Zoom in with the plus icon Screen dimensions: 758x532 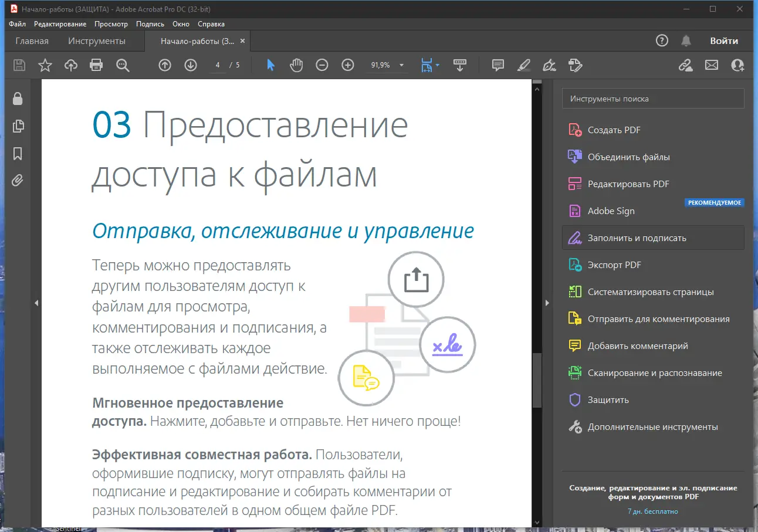(x=347, y=65)
